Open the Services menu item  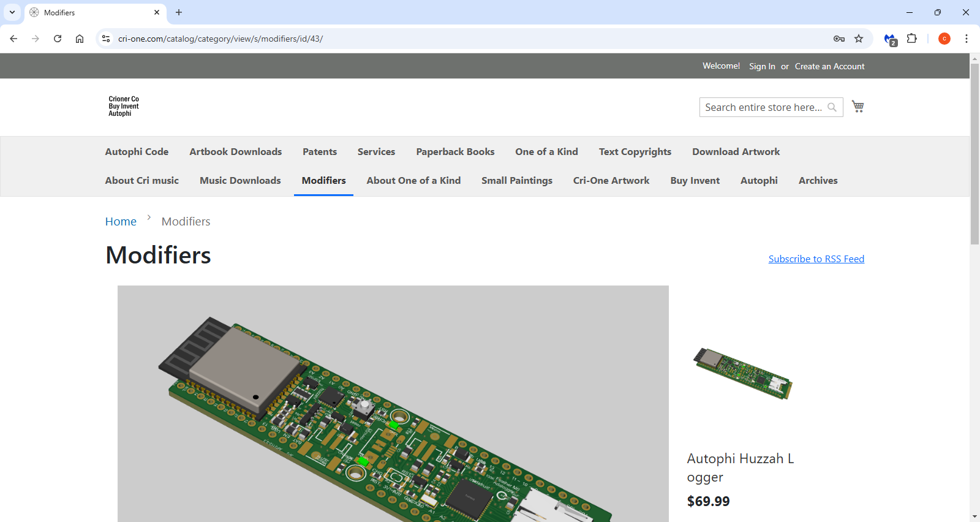[376, 151]
